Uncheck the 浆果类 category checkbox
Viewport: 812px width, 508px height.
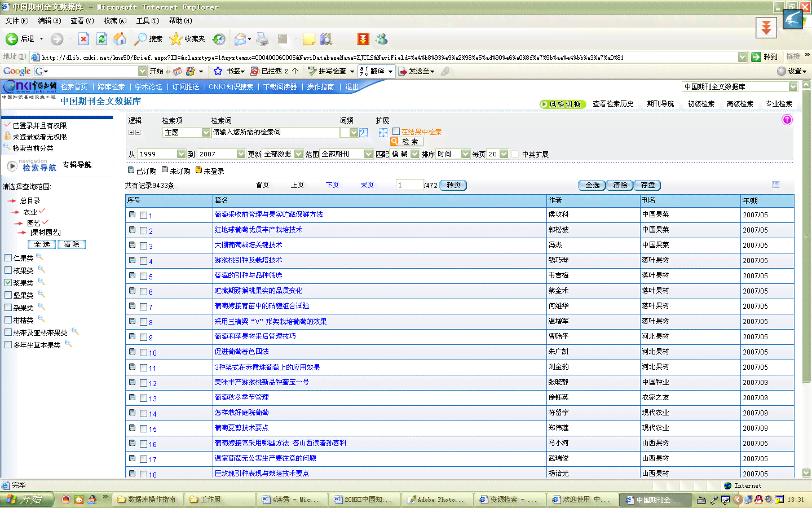pos(8,283)
